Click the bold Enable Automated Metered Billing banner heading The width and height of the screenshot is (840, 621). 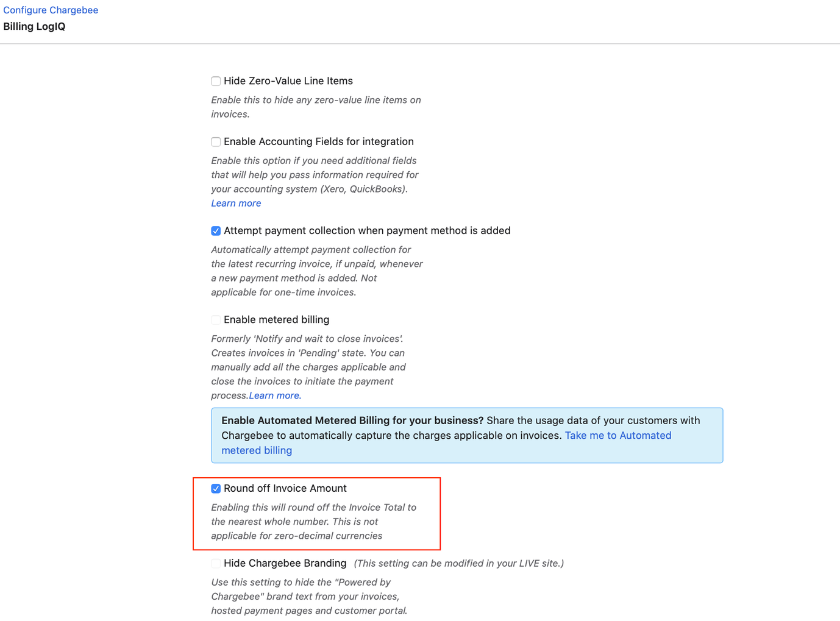(x=352, y=421)
